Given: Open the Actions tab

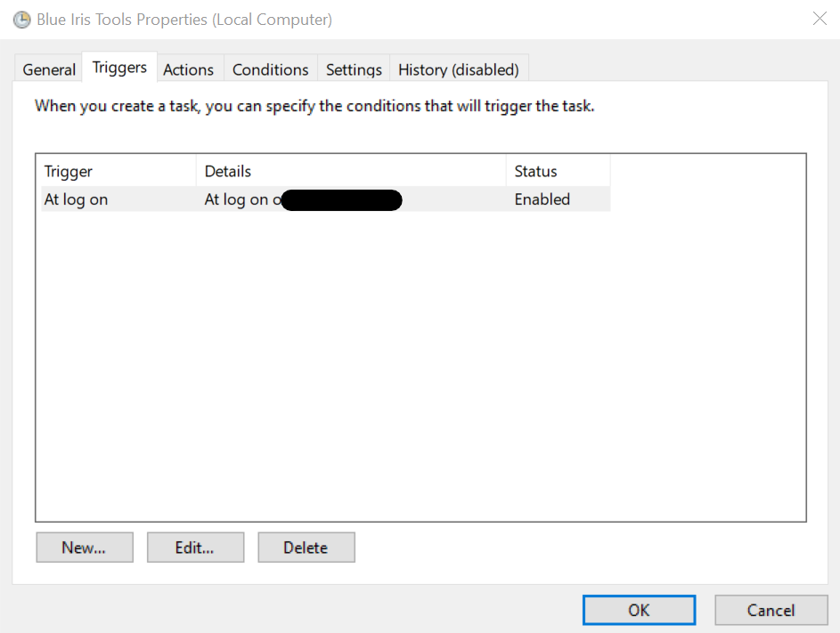Looking at the screenshot, I should (x=188, y=69).
